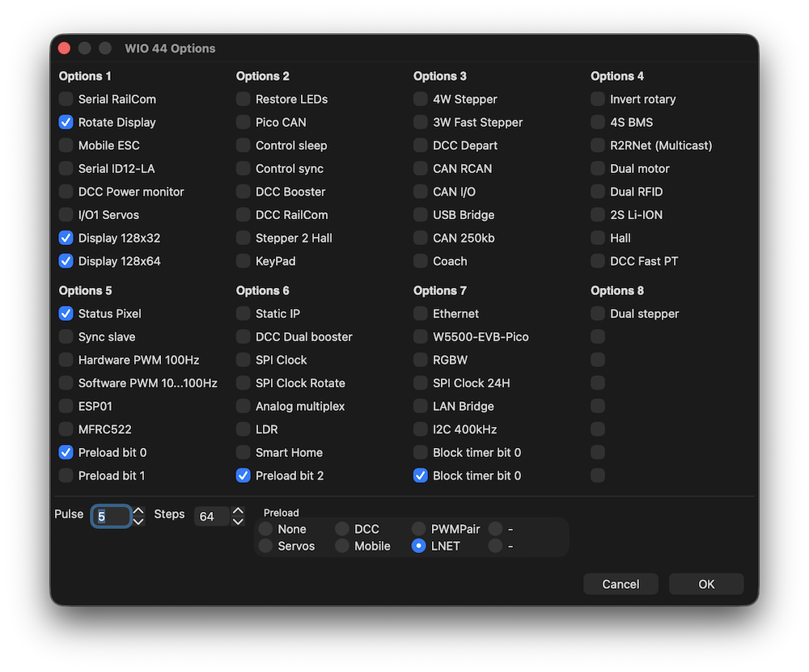The height and width of the screenshot is (672, 809).
Task: Tick the Static IP checkbox
Action: (x=243, y=314)
